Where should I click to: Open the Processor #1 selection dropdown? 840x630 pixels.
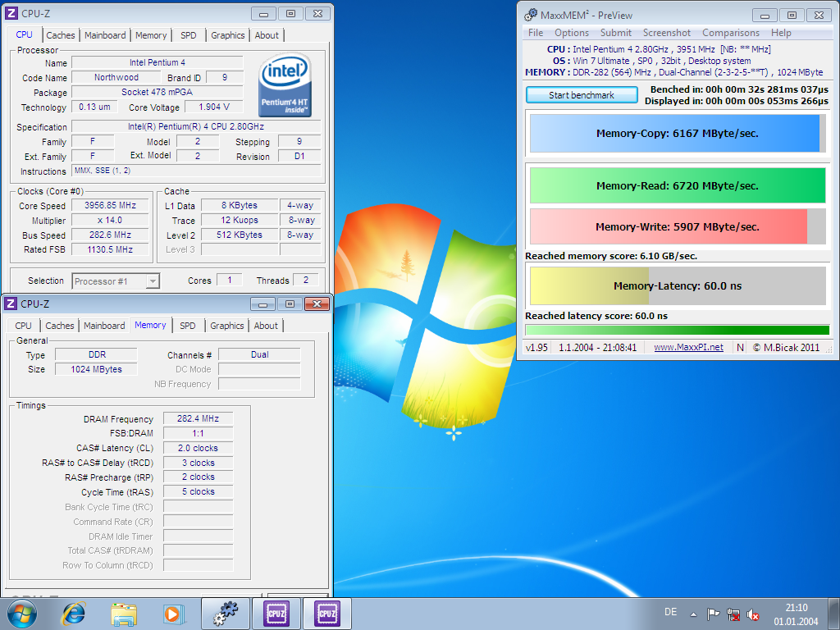coord(116,281)
